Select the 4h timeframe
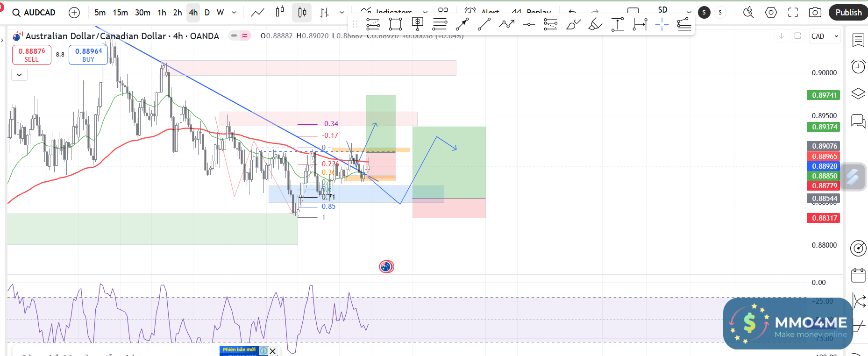The width and height of the screenshot is (868, 356). [x=193, y=13]
